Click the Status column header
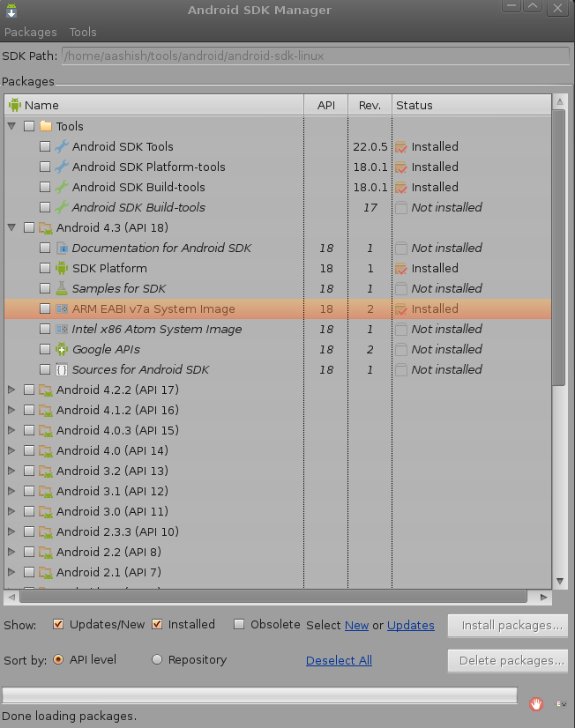The height and width of the screenshot is (728, 575). point(472,106)
